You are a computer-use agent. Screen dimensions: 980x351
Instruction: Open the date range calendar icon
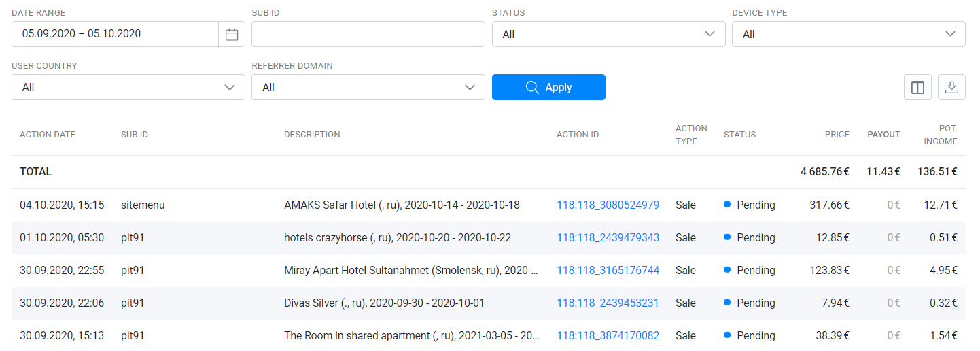pyautogui.click(x=232, y=34)
